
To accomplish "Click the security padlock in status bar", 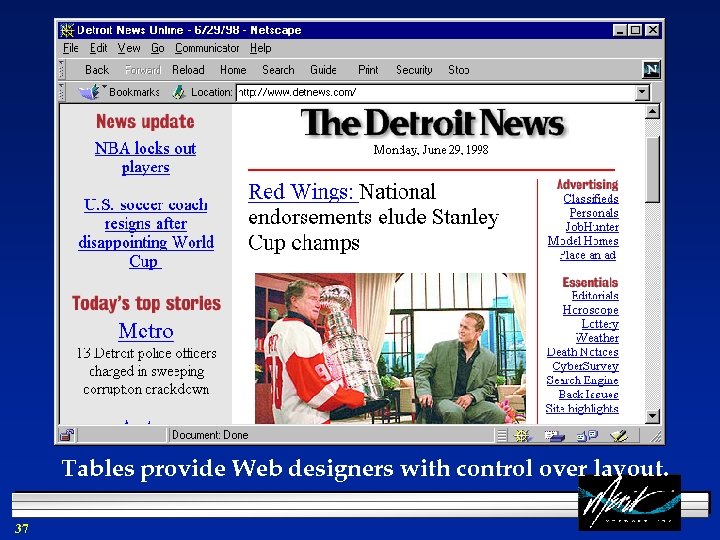I will [67, 435].
